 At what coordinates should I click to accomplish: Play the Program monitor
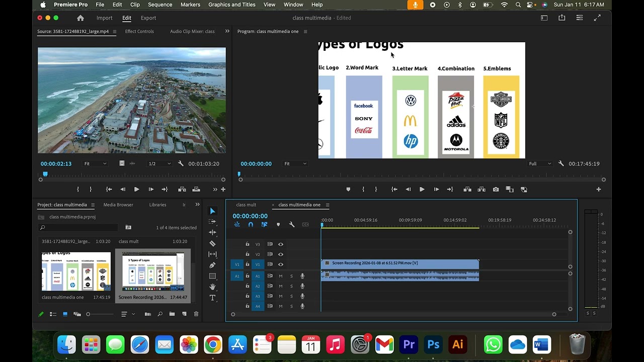coord(422,190)
